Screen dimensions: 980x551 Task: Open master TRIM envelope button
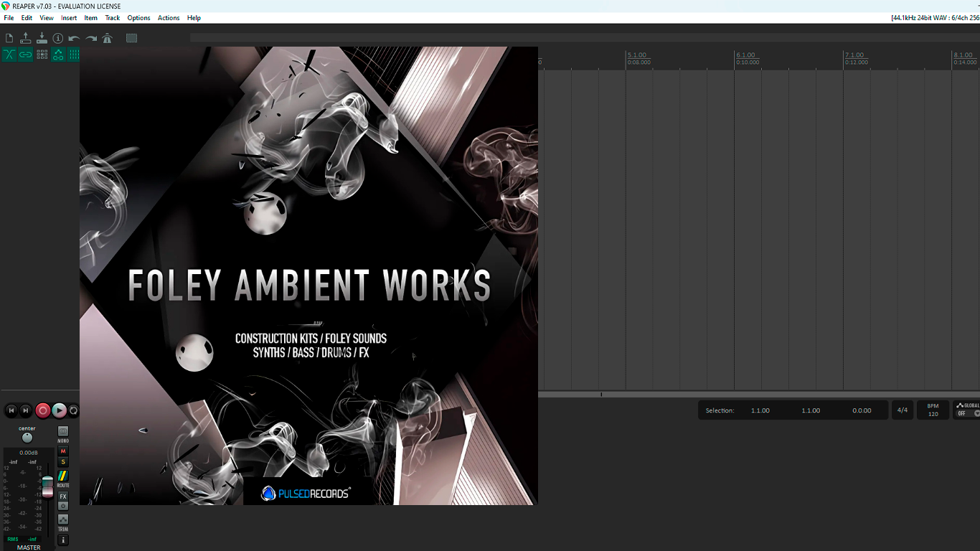coord(63,519)
